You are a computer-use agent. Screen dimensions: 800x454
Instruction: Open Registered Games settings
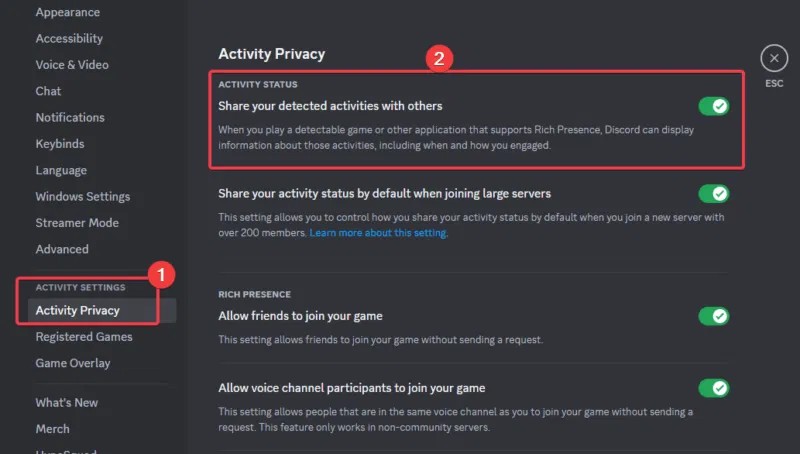(x=84, y=337)
